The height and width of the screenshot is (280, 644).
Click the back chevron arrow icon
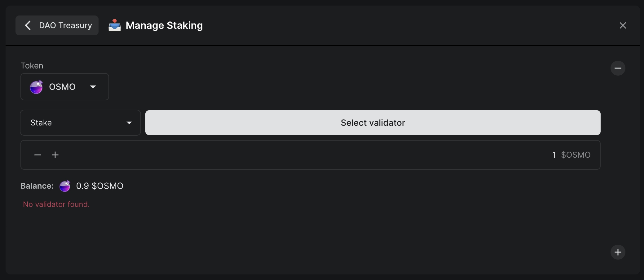28,25
